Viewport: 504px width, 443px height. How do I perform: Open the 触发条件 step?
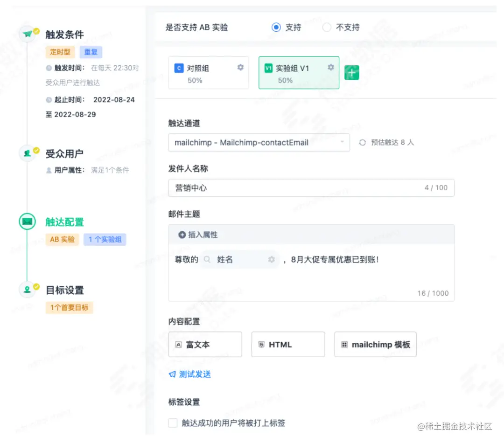pyautogui.click(x=64, y=35)
